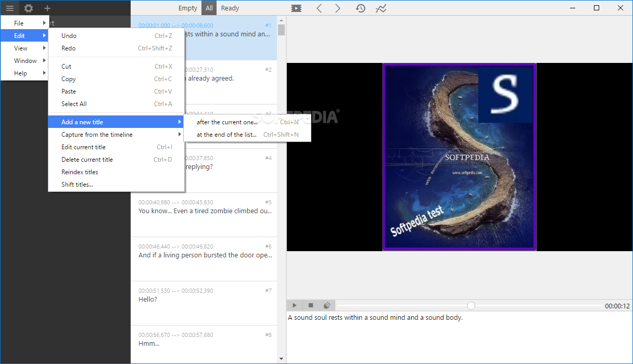The height and width of the screenshot is (364, 633).
Task: Click the capture marker icon beside stop
Action: 327,305
